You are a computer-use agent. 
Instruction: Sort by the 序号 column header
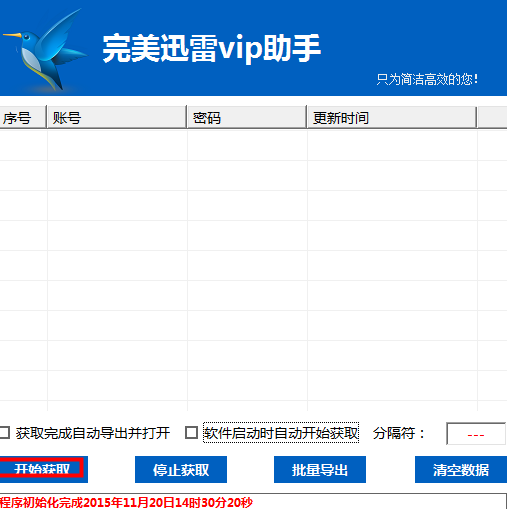tap(23, 117)
